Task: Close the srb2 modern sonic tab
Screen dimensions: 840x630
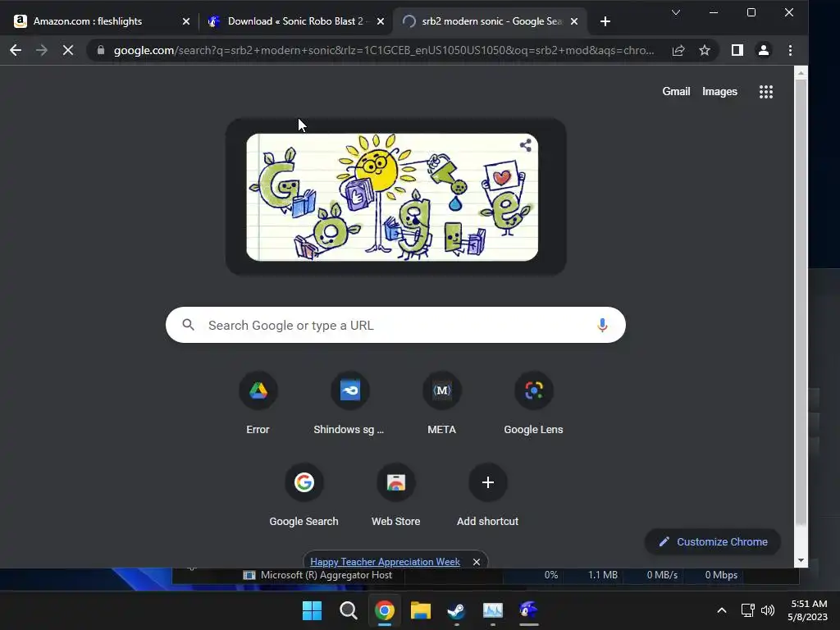Action: coord(574,21)
